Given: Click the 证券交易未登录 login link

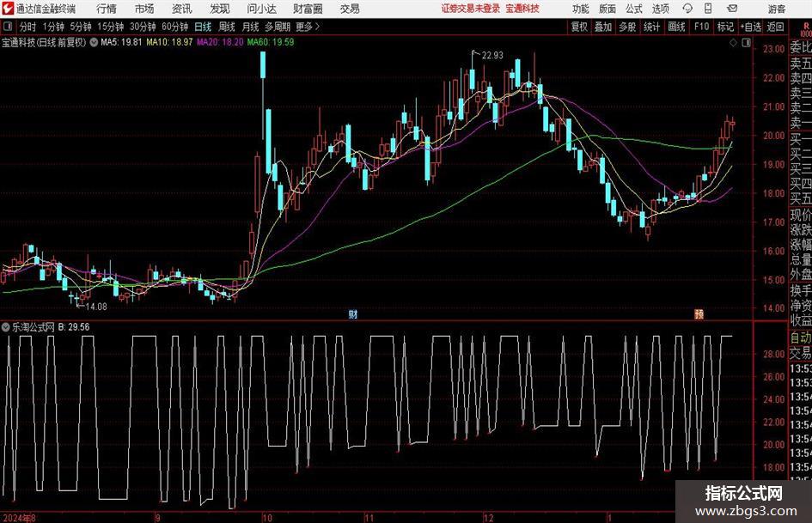Looking at the screenshot, I should click(470, 9).
